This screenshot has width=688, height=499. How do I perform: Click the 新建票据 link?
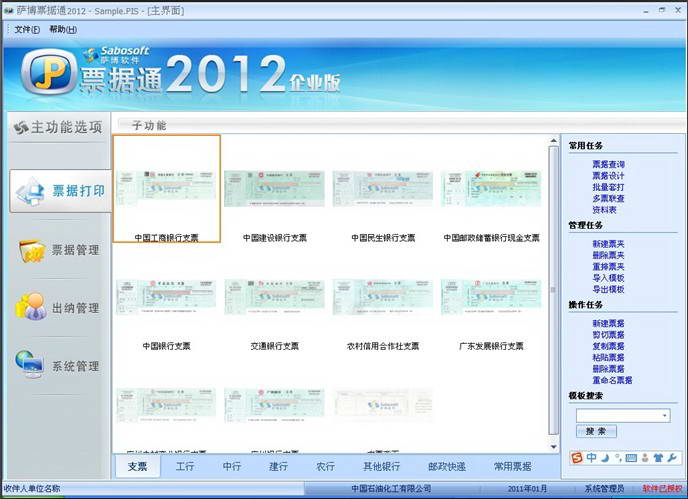pyautogui.click(x=608, y=323)
